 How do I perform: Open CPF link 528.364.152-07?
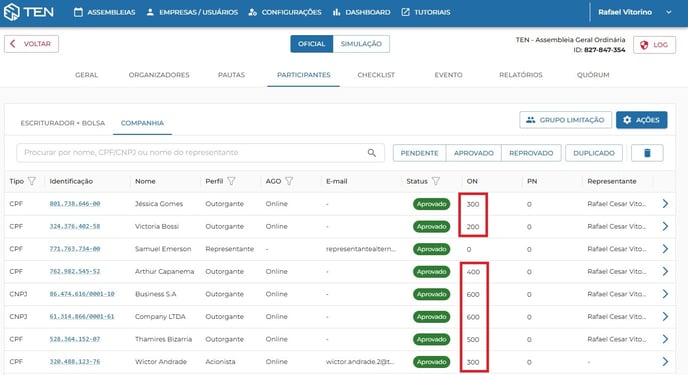pyautogui.click(x=75, y=339)
